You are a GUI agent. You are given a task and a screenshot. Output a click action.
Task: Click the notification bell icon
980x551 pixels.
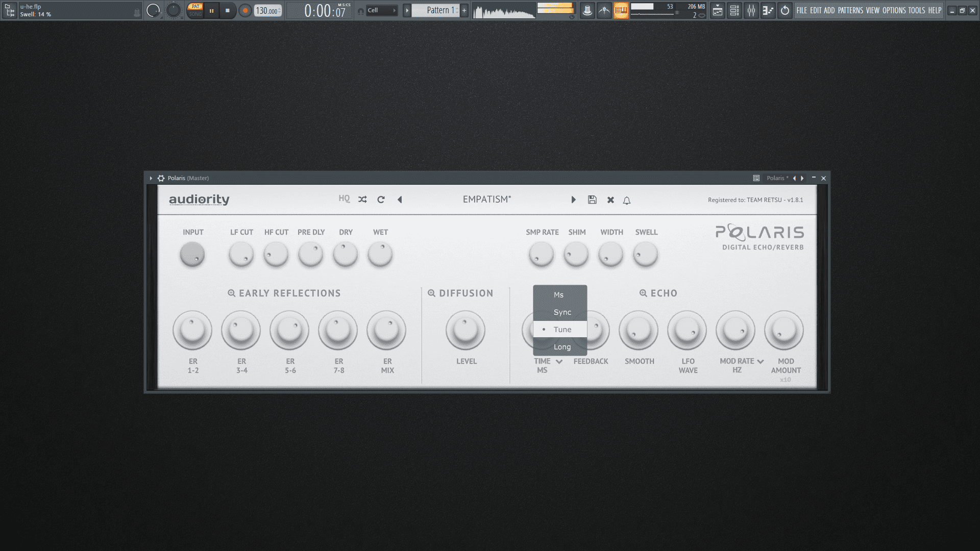click(x=627, y=200)
